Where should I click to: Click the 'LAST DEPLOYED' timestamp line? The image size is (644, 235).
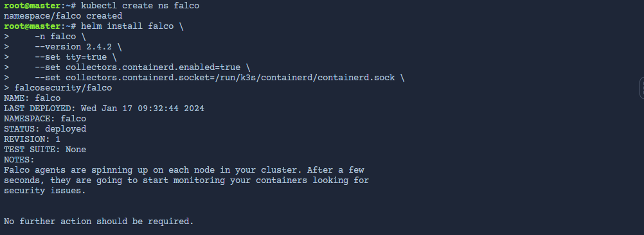[104, 109]
